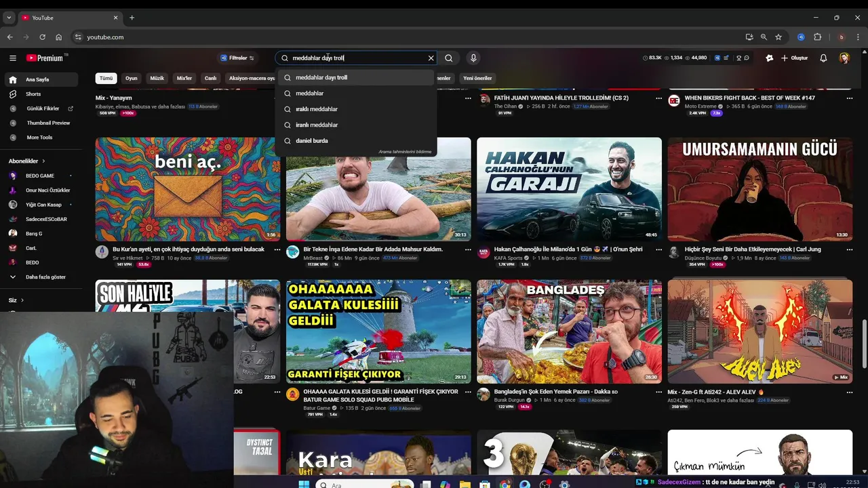Go to the browser home page icon
The width and height of the screenshot is (868, 488).
[59, 37]
